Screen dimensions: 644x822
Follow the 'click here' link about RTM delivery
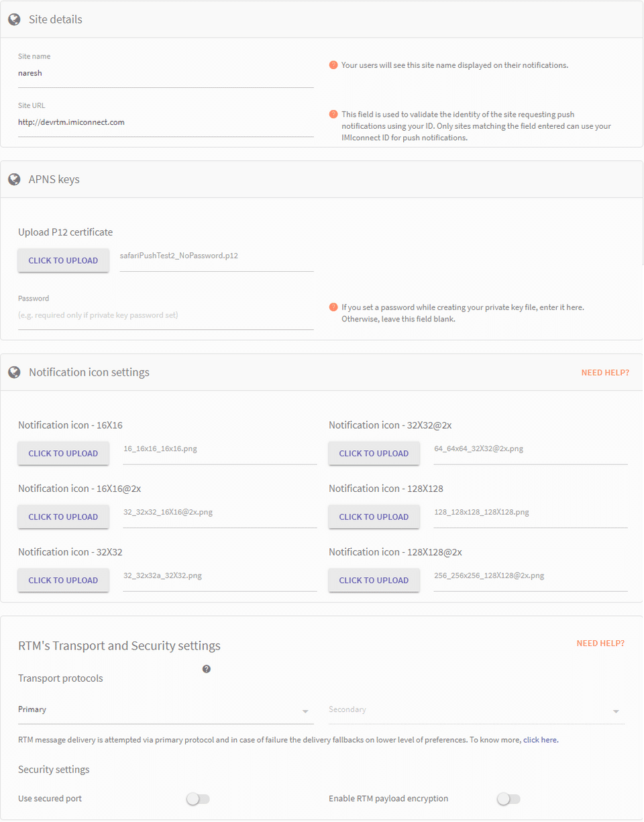click(541, 740)
